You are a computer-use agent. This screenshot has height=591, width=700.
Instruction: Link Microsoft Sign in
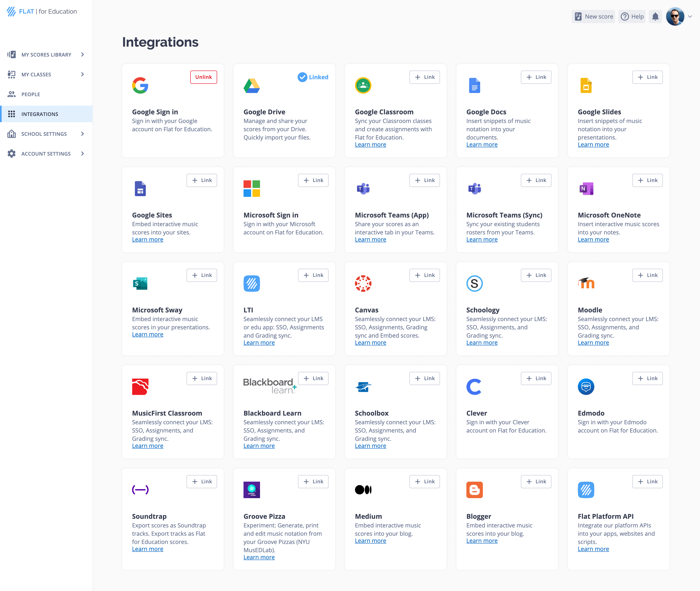(313, 180)
